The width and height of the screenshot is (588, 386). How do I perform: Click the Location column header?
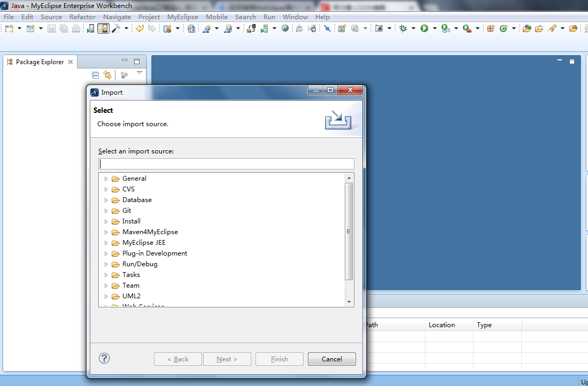click(x=449, y=325)
